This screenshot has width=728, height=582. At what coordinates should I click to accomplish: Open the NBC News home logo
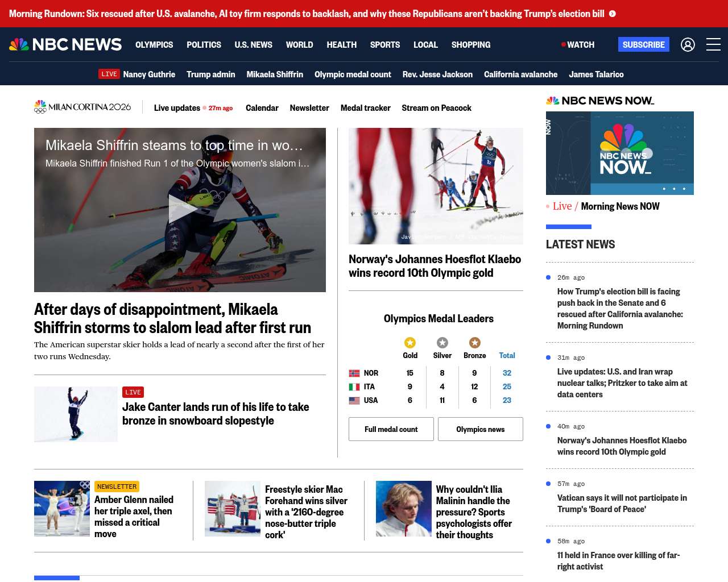65,44
